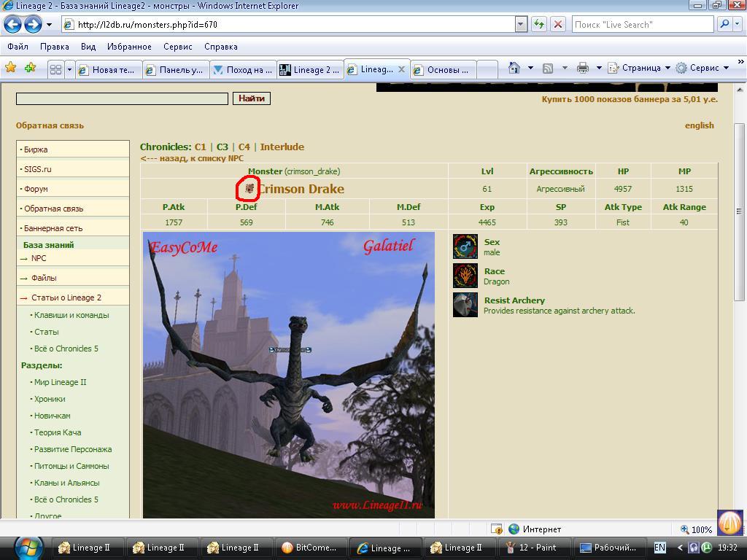Open the zoom level 100% control
This screenshot has height=560, width=747.
tap(696, 529)
